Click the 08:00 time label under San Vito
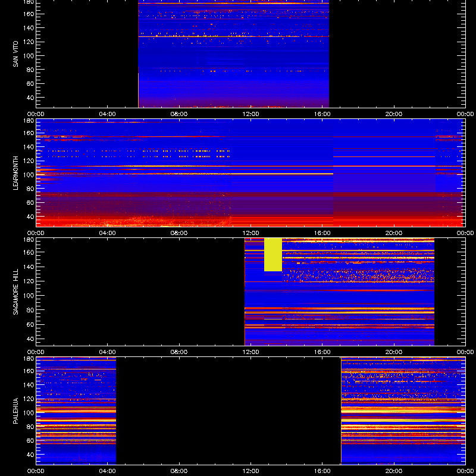The width and height of the screenshot is (476, 476). 179,114
